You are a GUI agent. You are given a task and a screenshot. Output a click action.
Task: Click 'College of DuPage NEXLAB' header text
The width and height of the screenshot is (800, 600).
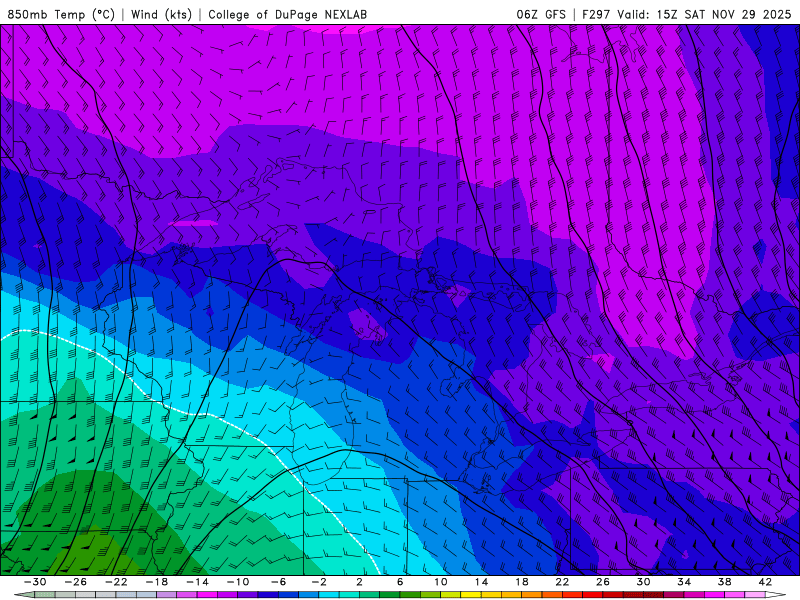pos(287,14)
